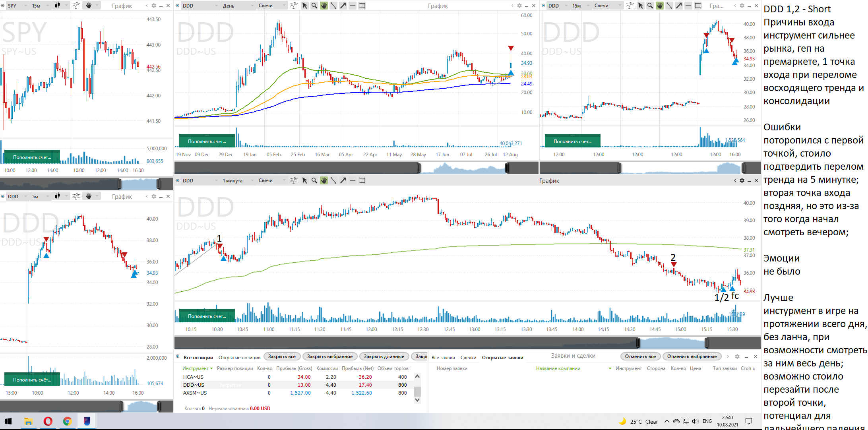Viewport: 868px width, 430px height.
Task: Click Отменить все button
Action: [640, 356]
